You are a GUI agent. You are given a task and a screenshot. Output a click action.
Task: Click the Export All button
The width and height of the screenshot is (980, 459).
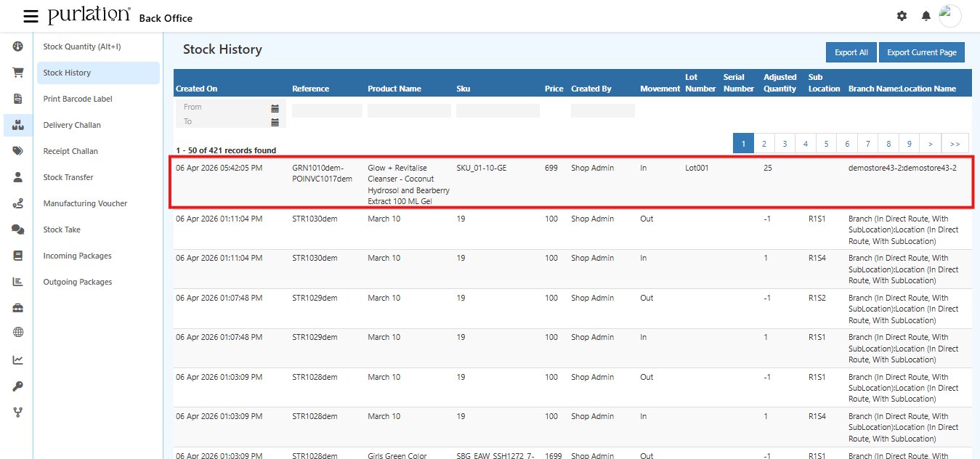coord(851,52)
